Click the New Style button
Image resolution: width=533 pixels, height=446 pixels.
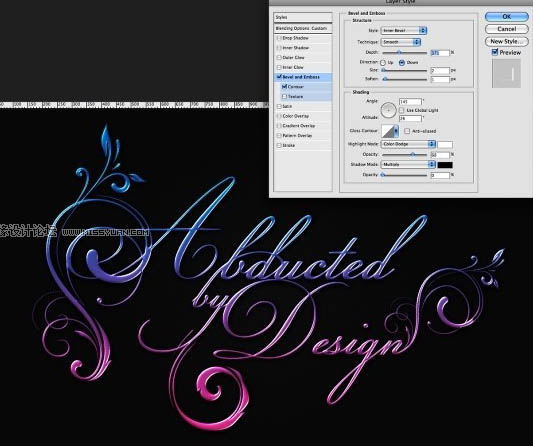[x=506, y=41]
